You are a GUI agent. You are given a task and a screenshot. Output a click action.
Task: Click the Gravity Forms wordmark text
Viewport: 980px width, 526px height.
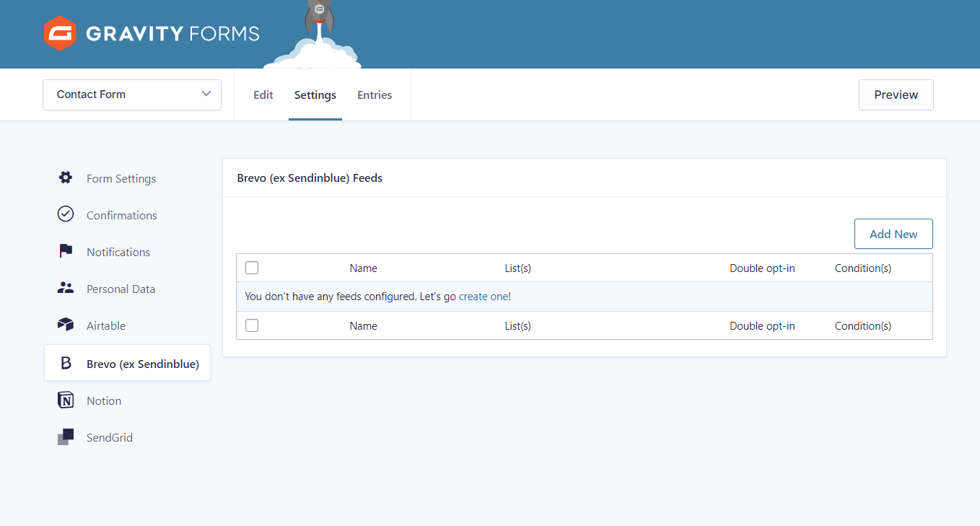click(x=172, y=33)
